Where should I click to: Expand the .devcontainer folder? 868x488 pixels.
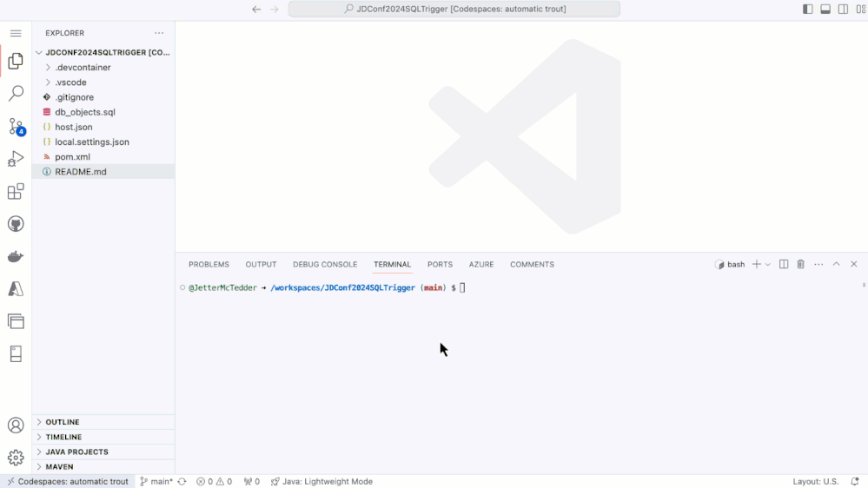coord(103,68)
